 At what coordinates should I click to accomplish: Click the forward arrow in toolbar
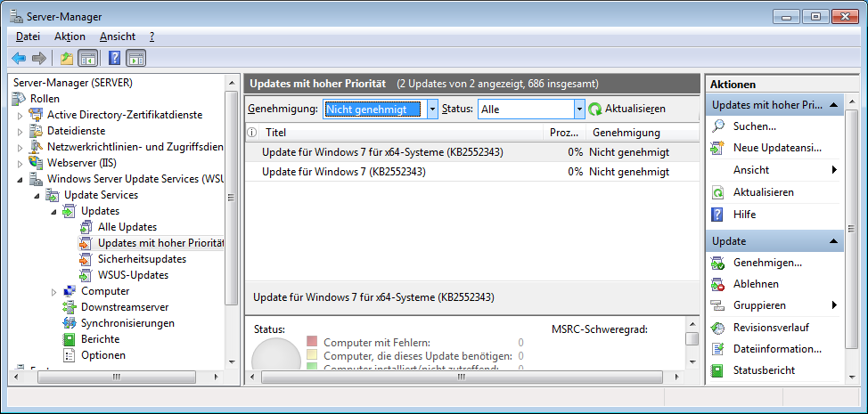click(x=38, y=58)
